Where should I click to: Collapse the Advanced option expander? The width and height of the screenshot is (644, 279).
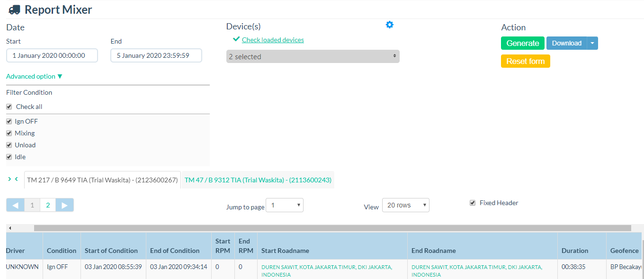pyautogui.click(x=34, y=76)
